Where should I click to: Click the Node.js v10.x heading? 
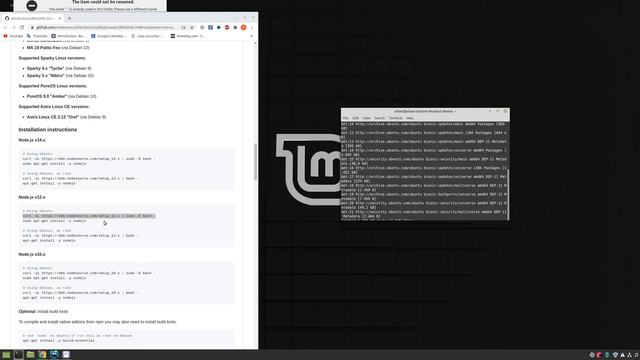(32, 254)
